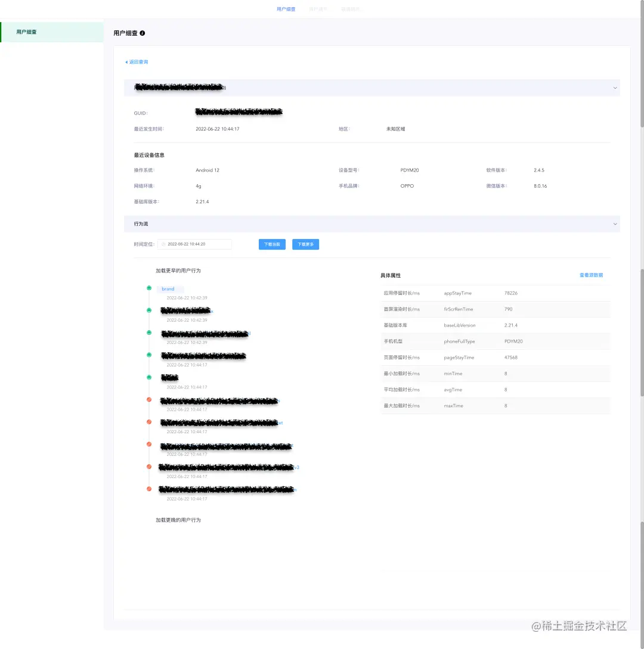Click the minTime attribute name
644x649 pixels.
pos(453,374)
